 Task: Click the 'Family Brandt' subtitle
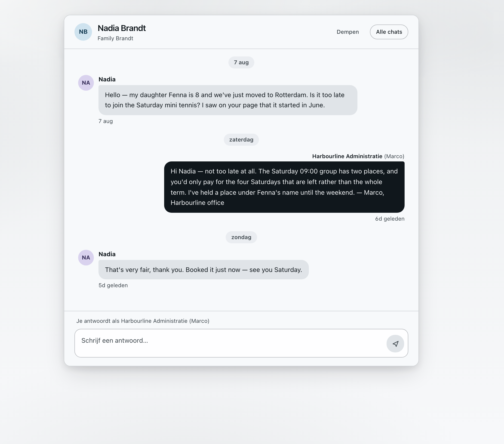[x=115, y=38]
